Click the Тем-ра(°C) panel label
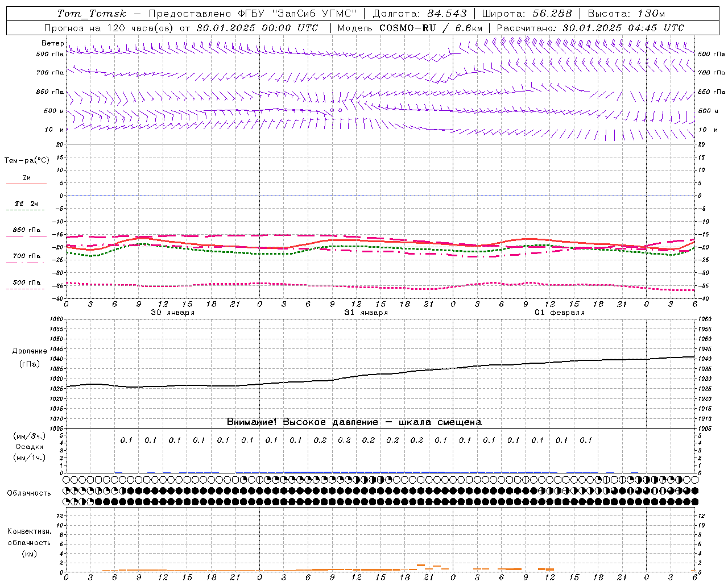728x582 pixels. [27, 161]
